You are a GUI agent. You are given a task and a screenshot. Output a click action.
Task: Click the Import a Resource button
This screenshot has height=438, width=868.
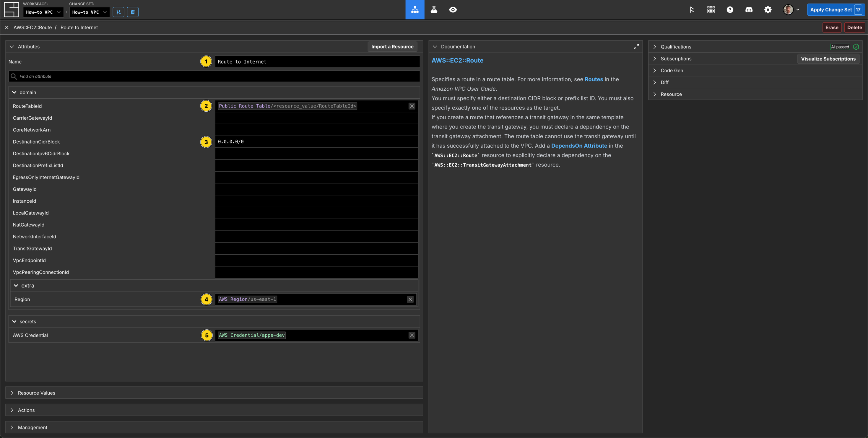tap(392, 46)
